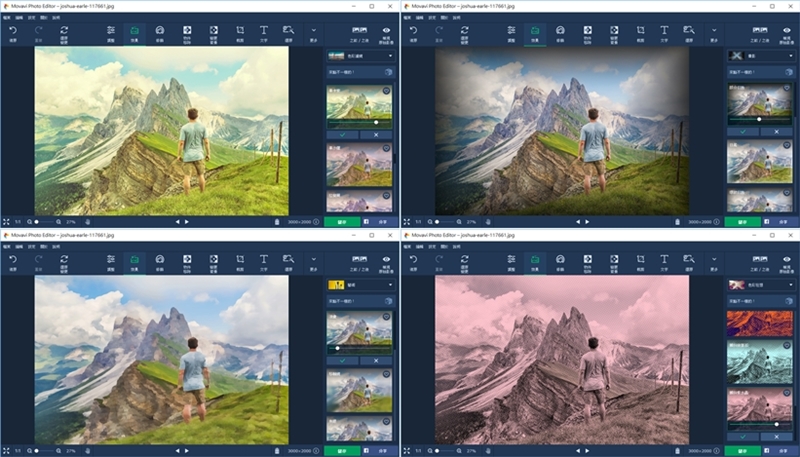Click the Undo icon in top-left window

tap(13, 31)
